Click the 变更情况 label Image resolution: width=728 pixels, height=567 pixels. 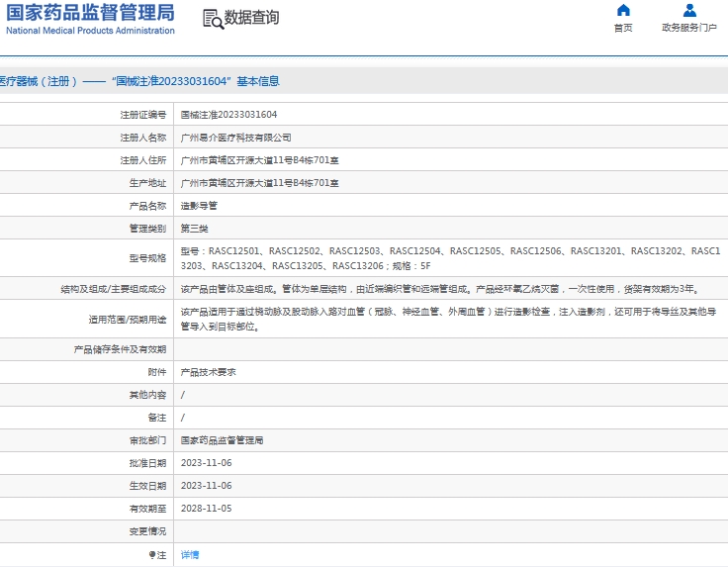point(147,531)
